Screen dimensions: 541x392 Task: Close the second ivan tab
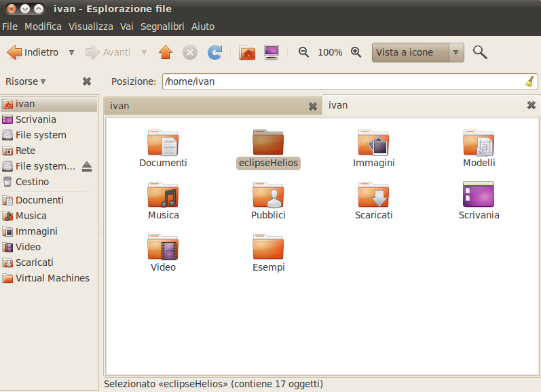click(531, 105)
